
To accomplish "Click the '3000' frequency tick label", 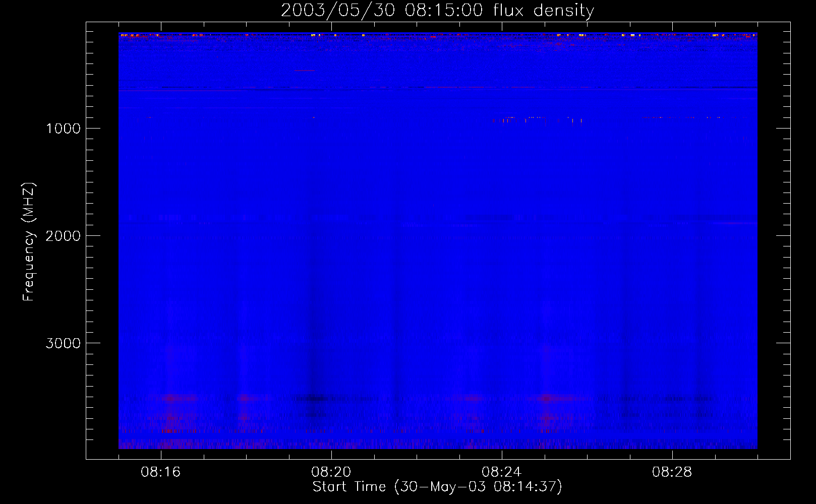I will click(x=63, y=343).
